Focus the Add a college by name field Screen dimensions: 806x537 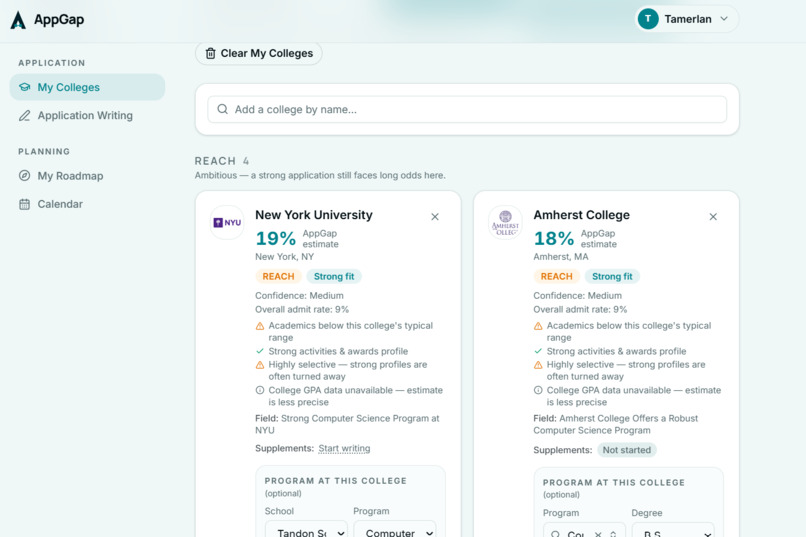coord(467,109)
